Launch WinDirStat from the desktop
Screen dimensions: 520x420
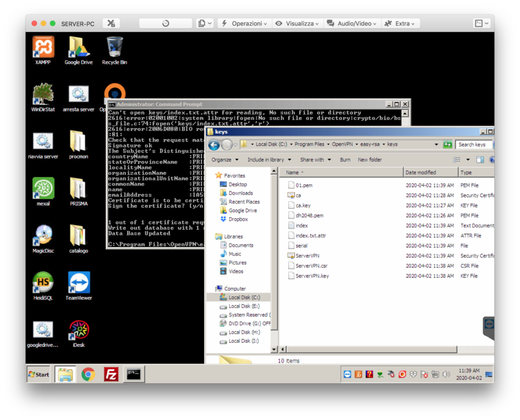click(x=43, y=98)
